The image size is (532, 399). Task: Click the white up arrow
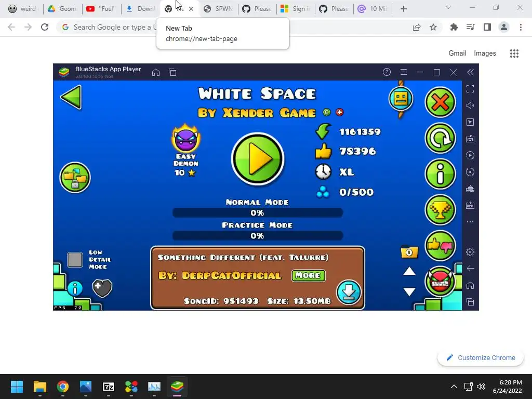409,271
